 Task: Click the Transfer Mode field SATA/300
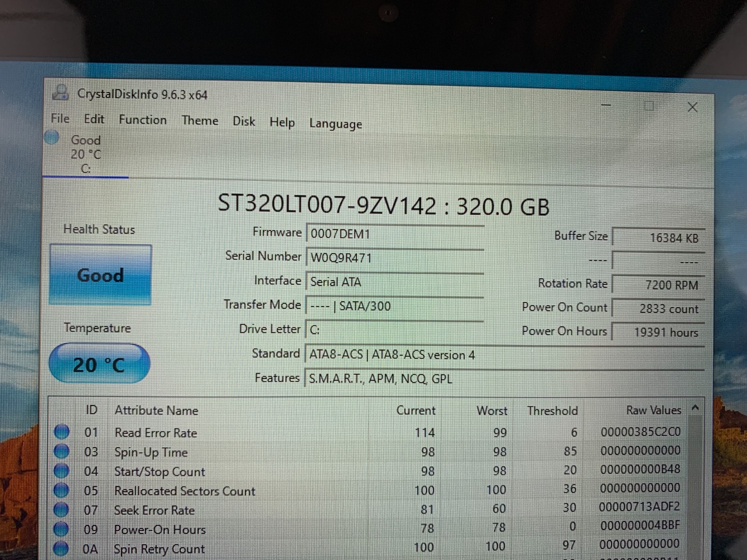coord(395,306)
